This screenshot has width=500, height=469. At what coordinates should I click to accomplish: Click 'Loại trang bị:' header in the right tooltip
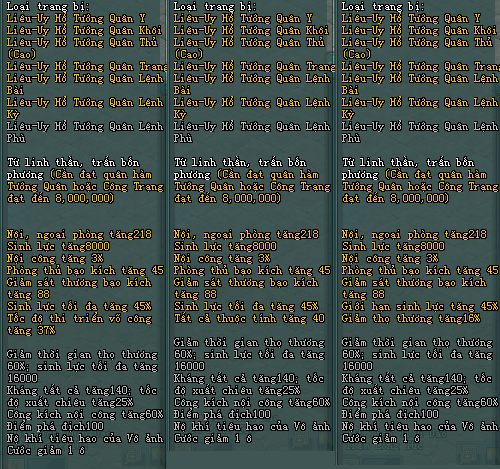pyautogui.click(x=383, y=7)
